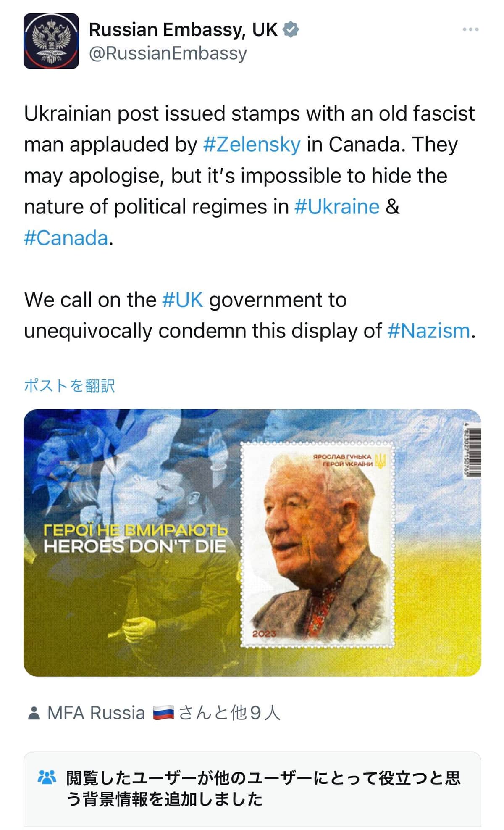Open the three-dot more options menu
The height and width of the screenshot is (830, 504).
(x=470, y=29)
